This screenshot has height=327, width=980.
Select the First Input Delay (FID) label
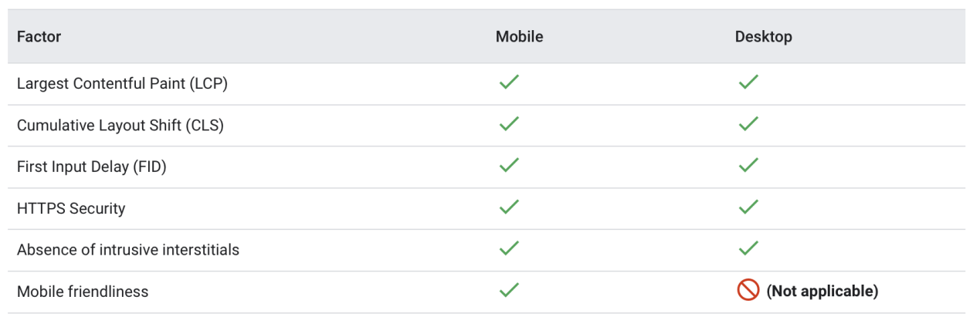pyautogui.click(x=91, y=167)
